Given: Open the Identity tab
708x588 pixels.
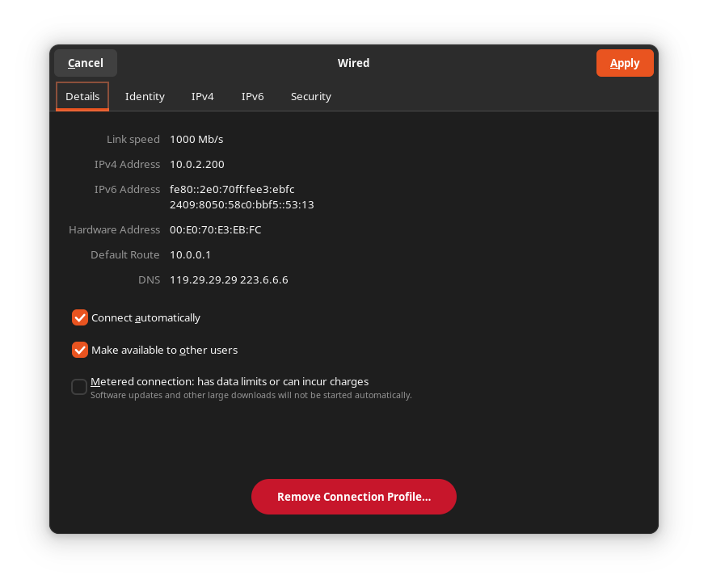Looking at the screenshot, I should tap(145, 96).
